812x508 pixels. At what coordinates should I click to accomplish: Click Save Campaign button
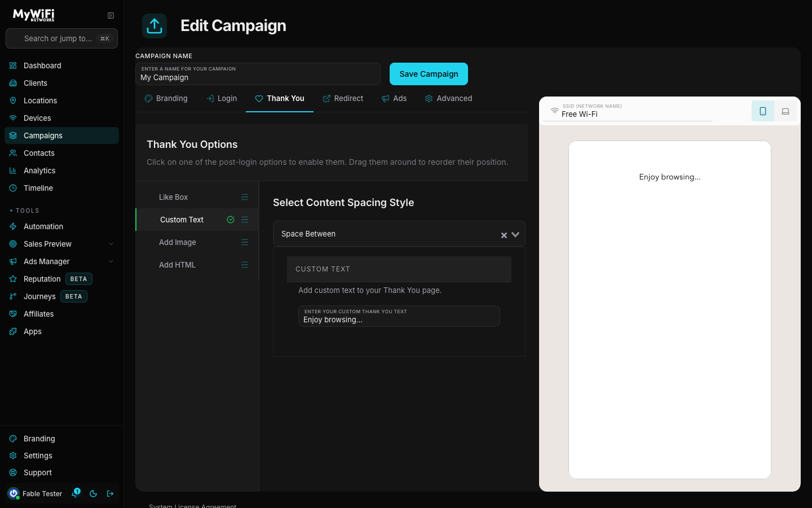[x=429, y=74]
